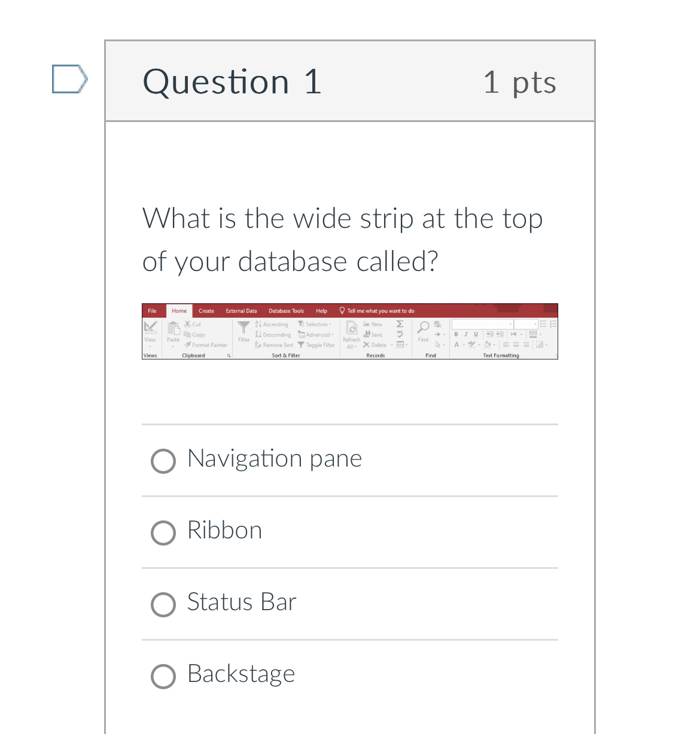The height and width of the screenshot is (734, 700).
Task: Flag Question 1 with the flag icon
Action: (69, 79)
